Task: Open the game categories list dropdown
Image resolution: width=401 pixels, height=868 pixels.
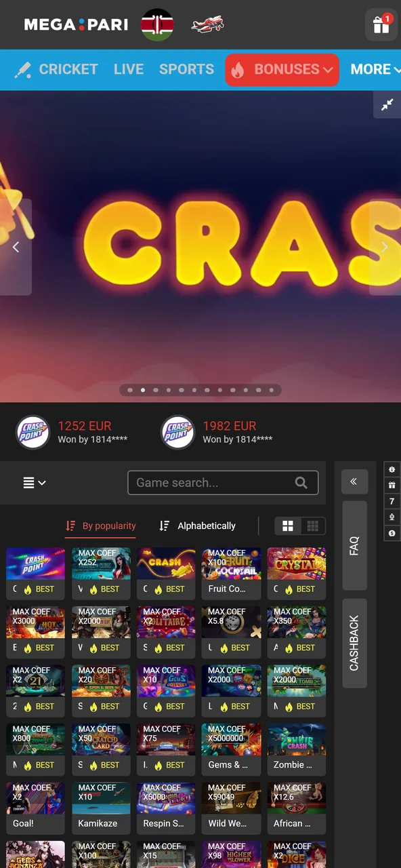Action: tap(34, 483)
